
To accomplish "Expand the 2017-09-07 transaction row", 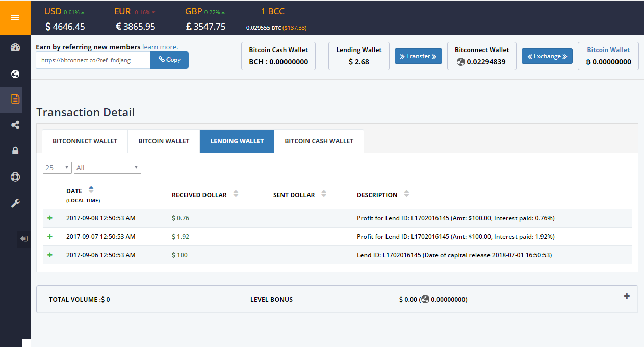I will [x=50, y=236].
